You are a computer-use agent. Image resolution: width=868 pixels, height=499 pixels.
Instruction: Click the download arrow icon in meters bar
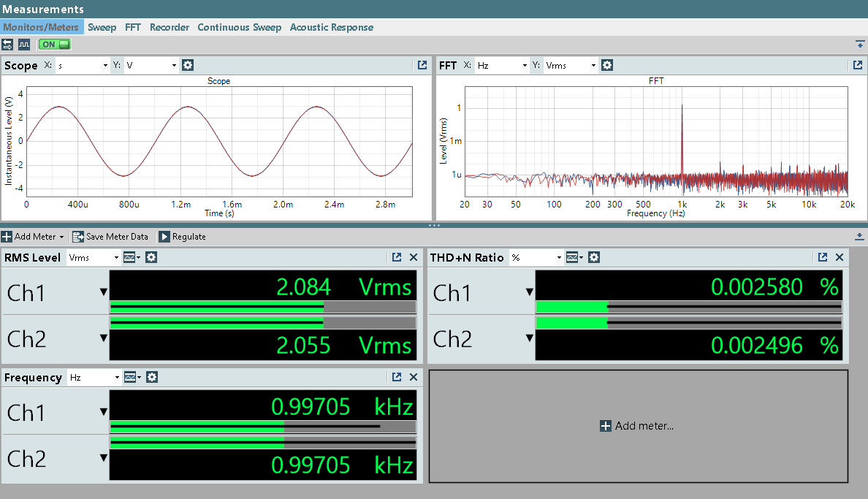859,237
